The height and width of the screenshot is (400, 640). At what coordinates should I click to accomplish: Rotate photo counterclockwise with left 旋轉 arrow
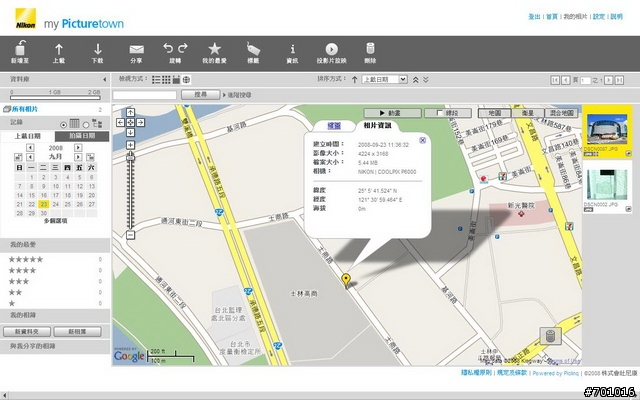pyautogui.click(x=168, y=48)
